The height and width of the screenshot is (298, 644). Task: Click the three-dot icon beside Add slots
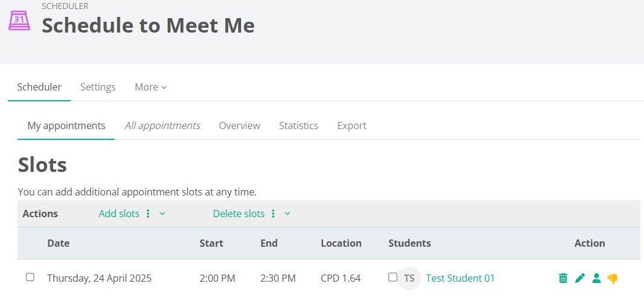148,214
